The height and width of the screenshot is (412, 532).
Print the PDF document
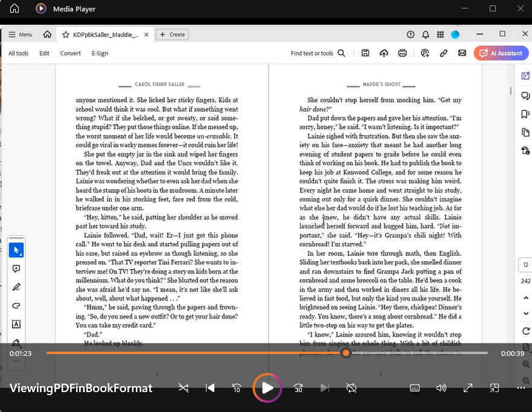(402, 53)
